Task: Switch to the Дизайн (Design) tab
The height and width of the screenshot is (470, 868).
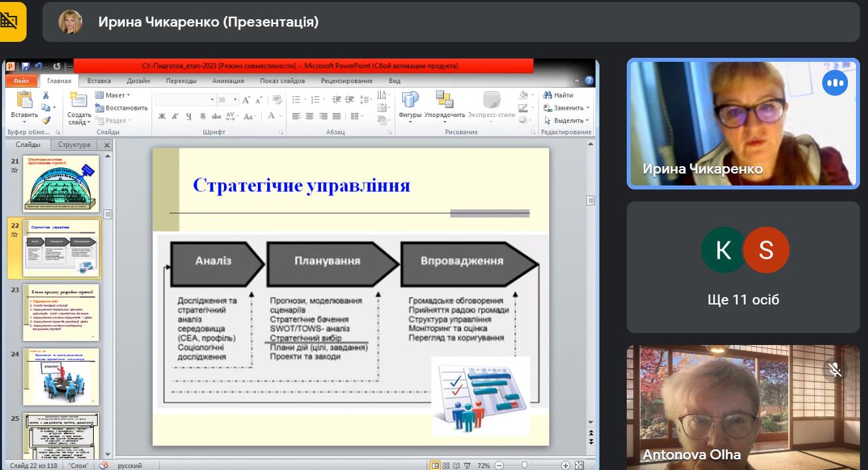Action: tap(138, 81)
